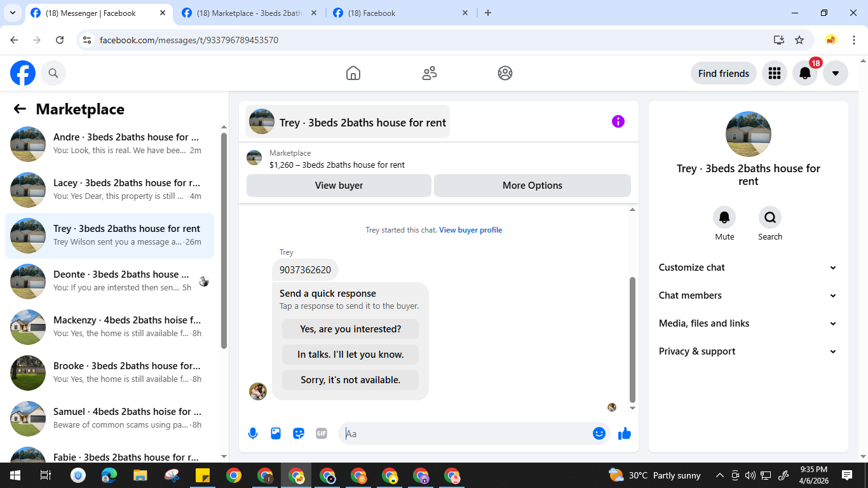Expand the Privacy & support section
This screenshot has width=868, height=488.
tap(748, 351)
